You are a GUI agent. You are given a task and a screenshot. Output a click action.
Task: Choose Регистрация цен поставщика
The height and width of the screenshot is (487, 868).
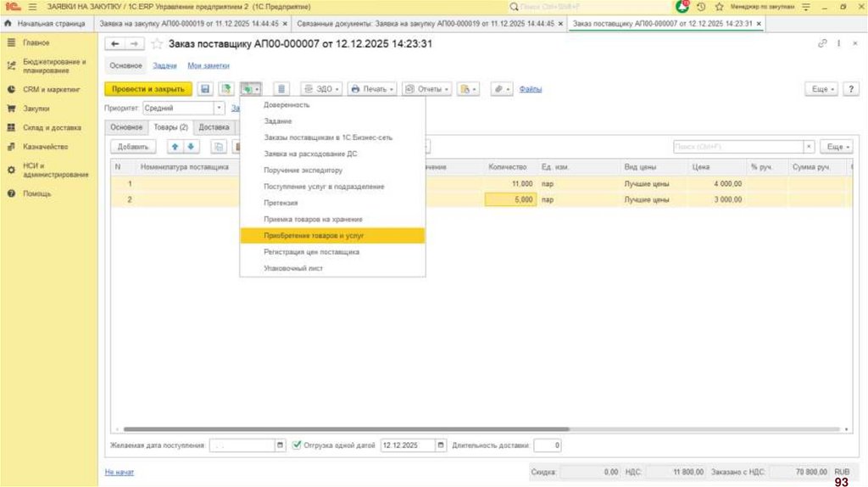[x=332, y=251]
